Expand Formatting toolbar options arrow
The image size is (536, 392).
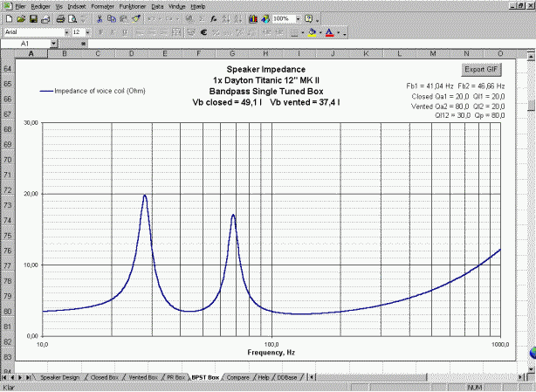[345, 33]
